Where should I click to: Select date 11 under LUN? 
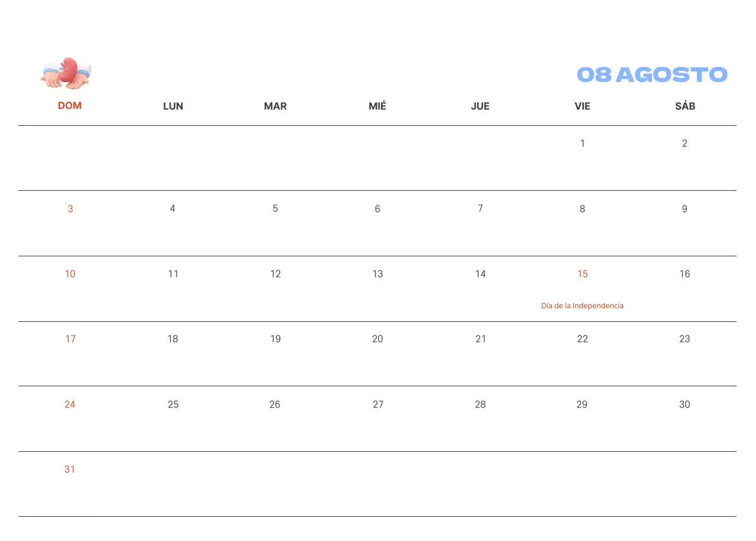[x=173, y=274]
